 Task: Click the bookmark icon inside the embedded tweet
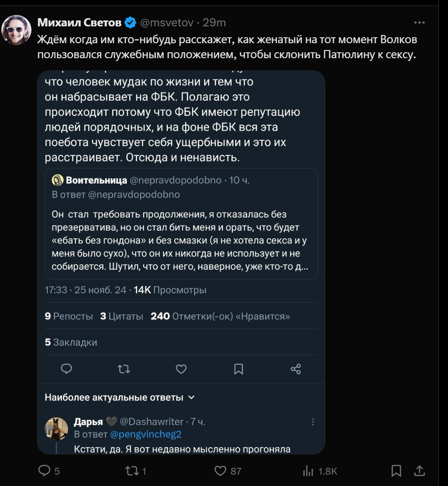238,369
